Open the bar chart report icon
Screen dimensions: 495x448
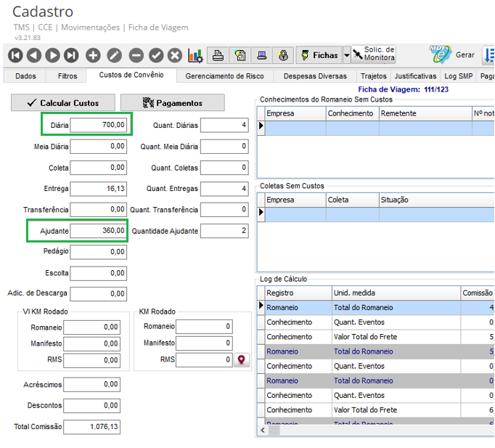(x=195, y=55)
